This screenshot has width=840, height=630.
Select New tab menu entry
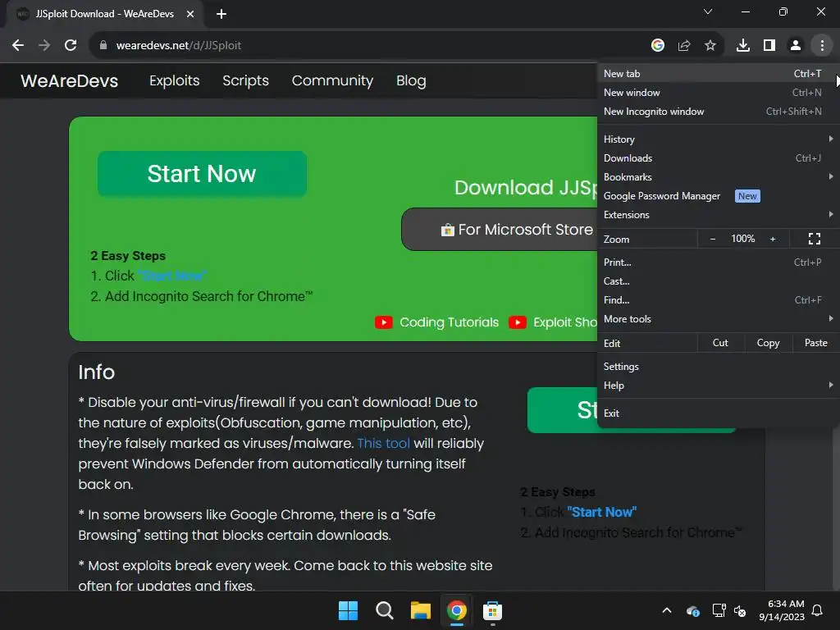coord(719,73)
